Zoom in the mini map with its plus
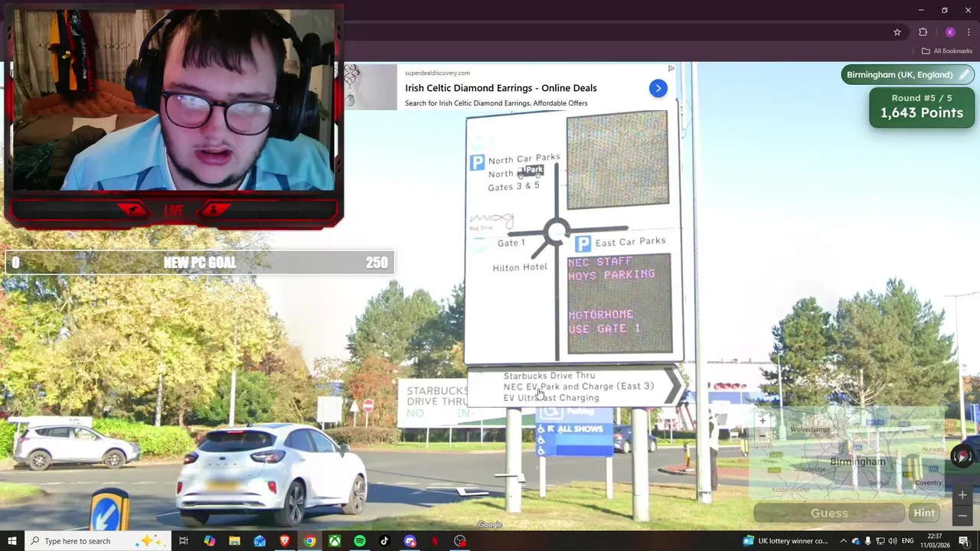 763,421
